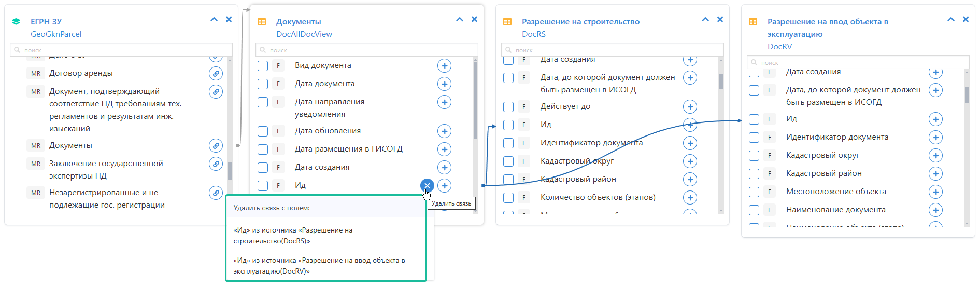Click scrollbar thumb in DocRS panel
The image size is (980, 286).
(x=721, y=81)
